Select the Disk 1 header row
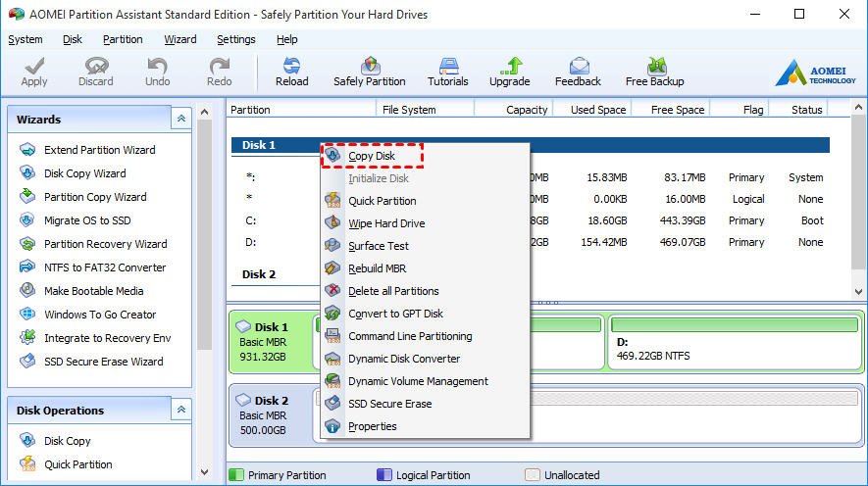This screenshot has height=486, width=868. (x=531, y=145)
